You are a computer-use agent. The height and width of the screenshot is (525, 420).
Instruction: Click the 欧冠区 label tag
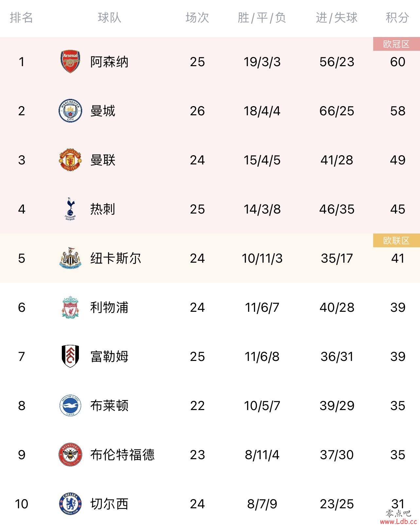(x=396, y=44)
